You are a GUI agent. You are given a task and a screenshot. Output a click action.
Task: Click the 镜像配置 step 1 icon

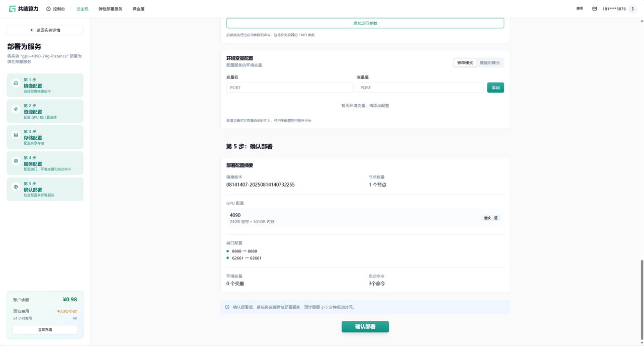point(16,83)
